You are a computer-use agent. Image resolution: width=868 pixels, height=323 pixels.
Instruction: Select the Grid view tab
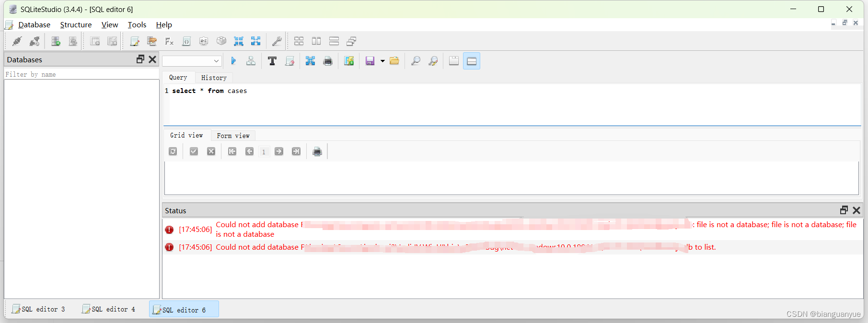pyautogui.click(x=186, y=135)
